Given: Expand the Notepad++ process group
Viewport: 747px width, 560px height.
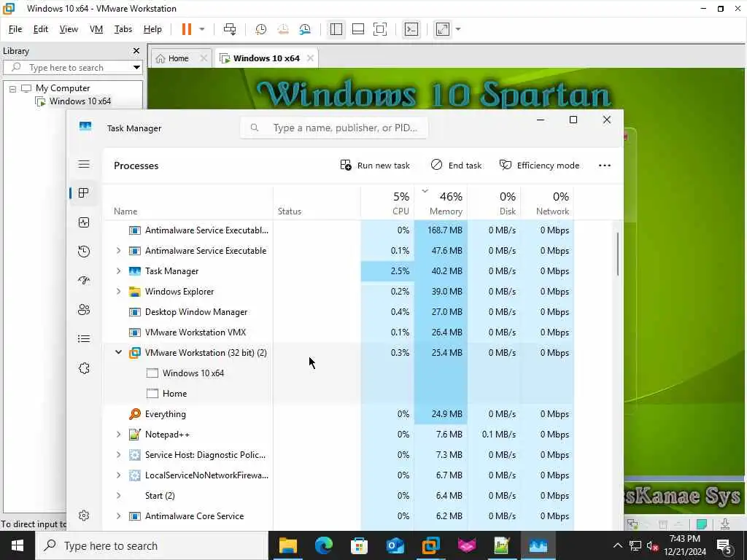Looking at the screenshot, I should click(x=119, y=435).
